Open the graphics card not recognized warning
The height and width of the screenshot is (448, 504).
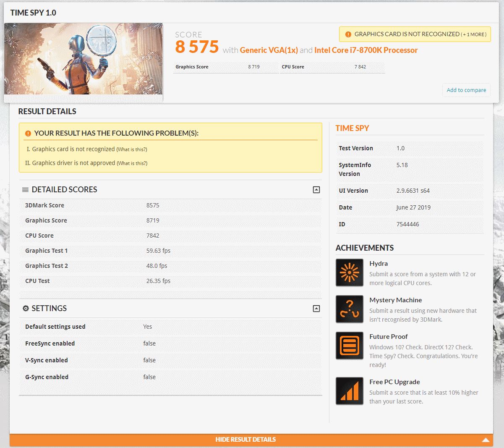(x=415, y=34)
